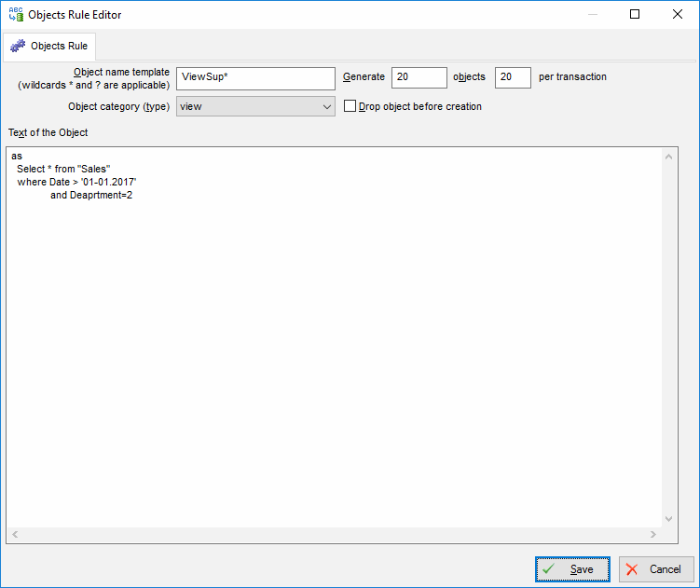Viewport: 700px width, 588px height.
Task: Click the Objects Rule Editor title bar icon
Action: 16,14
